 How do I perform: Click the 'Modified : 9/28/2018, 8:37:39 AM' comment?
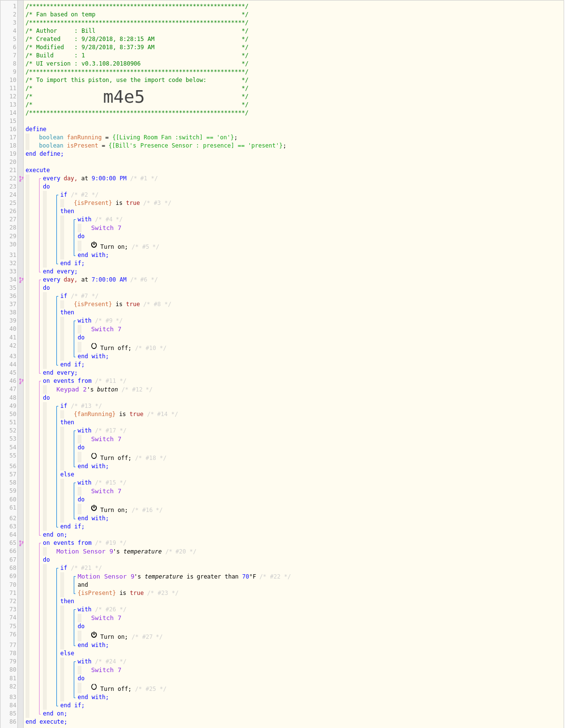[x=137, y=47]
